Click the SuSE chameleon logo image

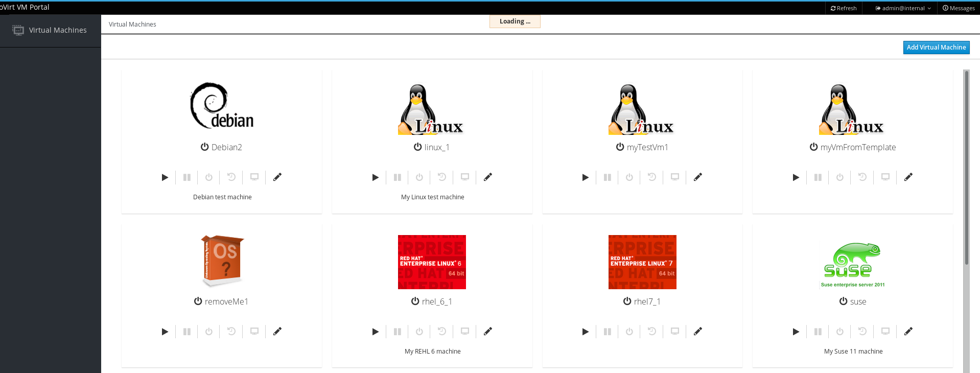(x=853, y=265)
